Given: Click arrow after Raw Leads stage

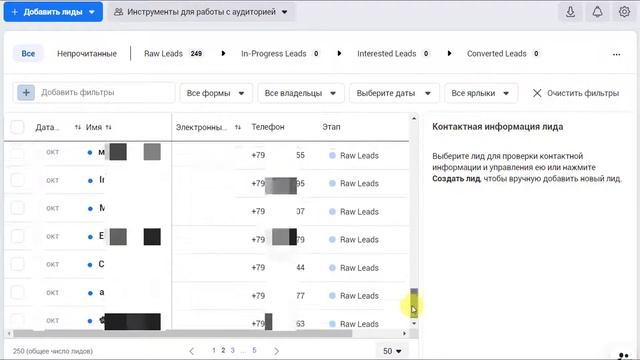Looking at the screenshot, I should coord(223,53).
